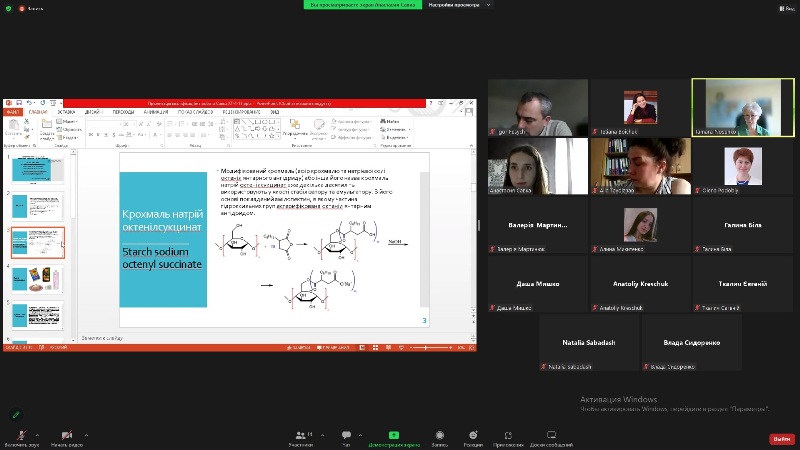The width and height of the screenshot is (800, 450).
Task: Switch to the Transitions ribbon tab
Action: (123, 112)
